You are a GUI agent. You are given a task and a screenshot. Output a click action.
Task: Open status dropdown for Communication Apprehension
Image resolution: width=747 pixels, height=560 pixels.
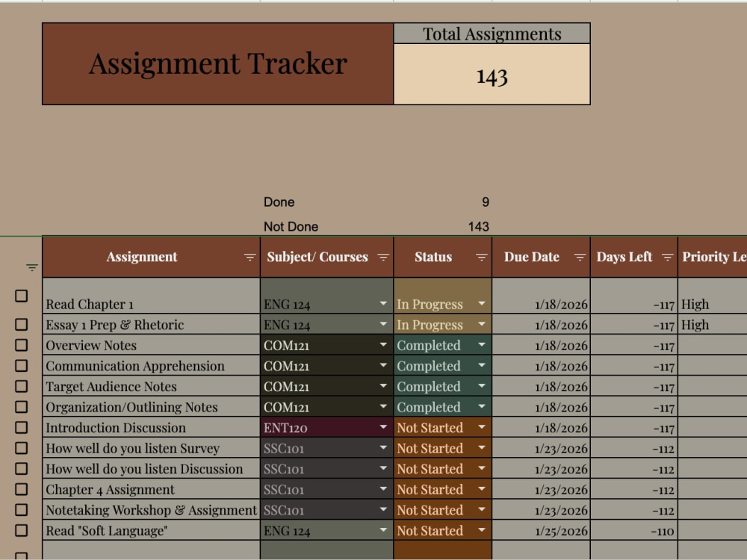click(482, 365)
